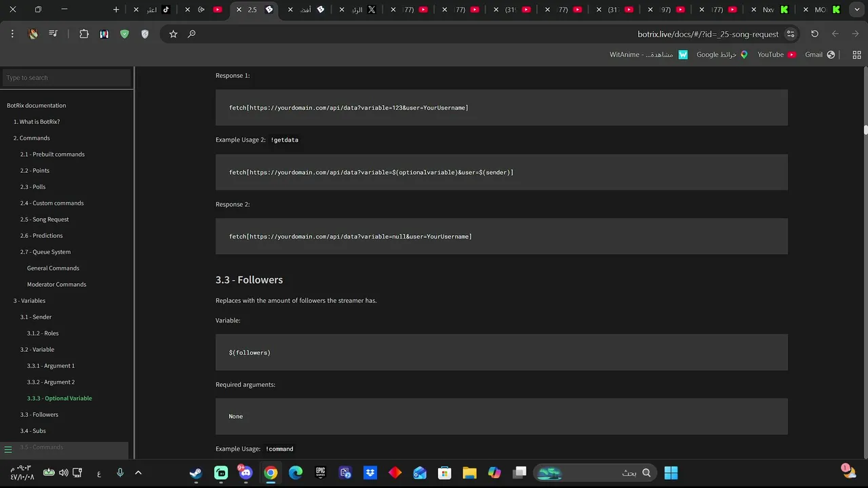The height and width of the screenshot is (488, 868).
Task: Open Dropbox from the taskbar
Action: [370, 473]
